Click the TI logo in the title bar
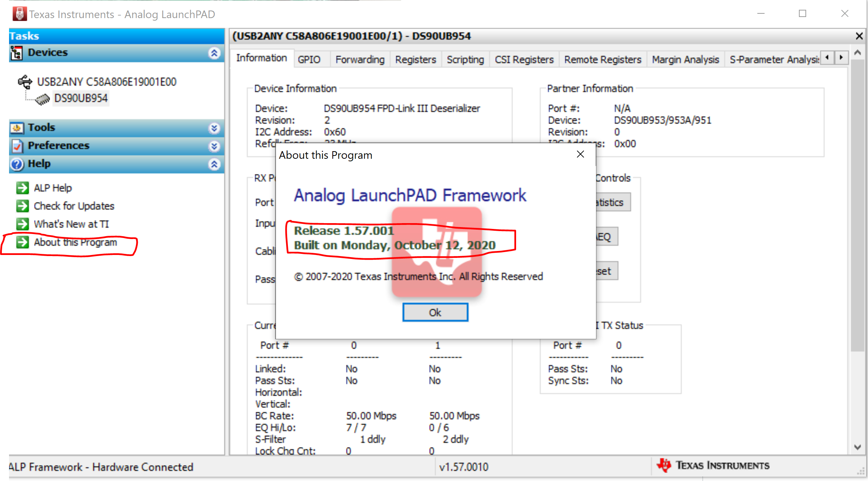 (x=20, y=14)
